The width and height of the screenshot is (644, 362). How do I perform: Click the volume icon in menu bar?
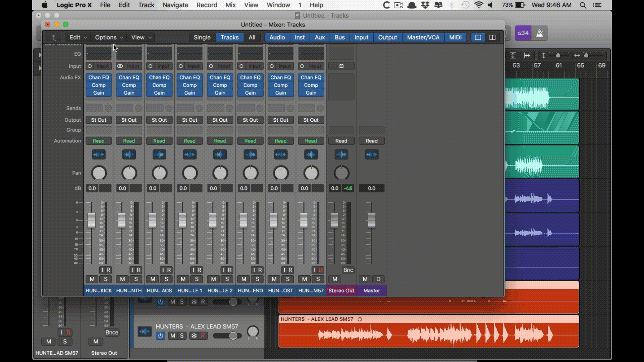coord(490,5)
